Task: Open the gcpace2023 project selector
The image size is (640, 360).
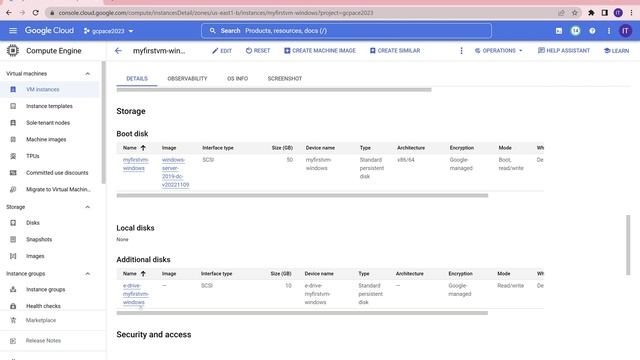Action: (109, 31)
